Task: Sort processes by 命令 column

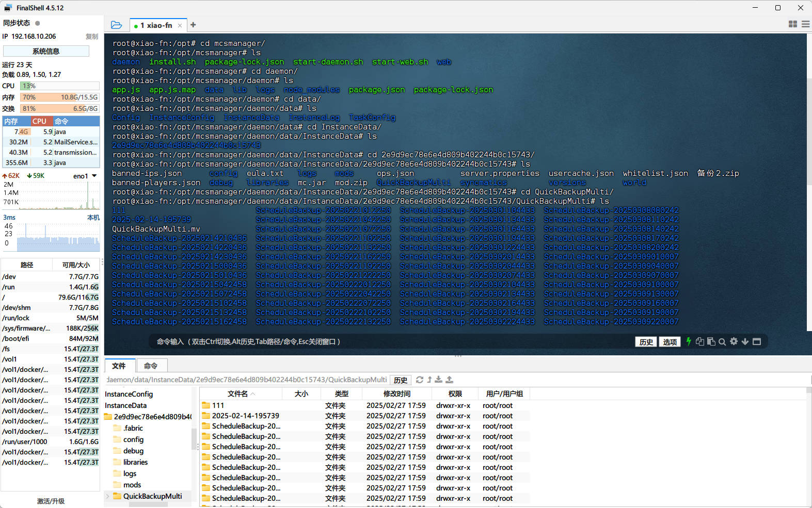Action: click(76, 121)
